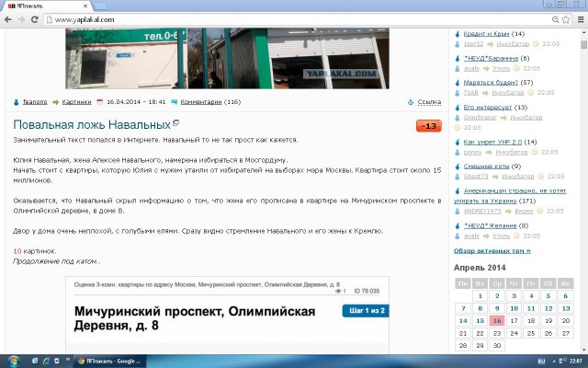The width and height of the screenshot is (588, 368).
Task: Open the Обзор активных тем link
Action: click(x=492, y=251)
